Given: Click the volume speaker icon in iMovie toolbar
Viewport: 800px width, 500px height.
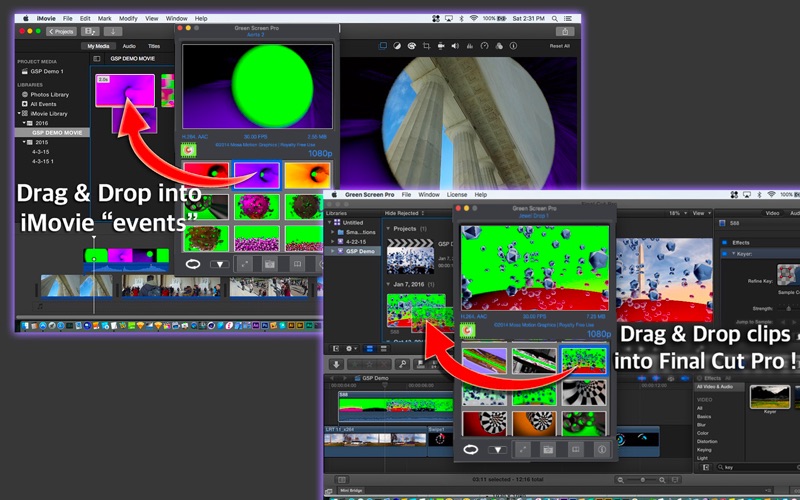Looking at the screenshot, I should (x=456, y=46).
